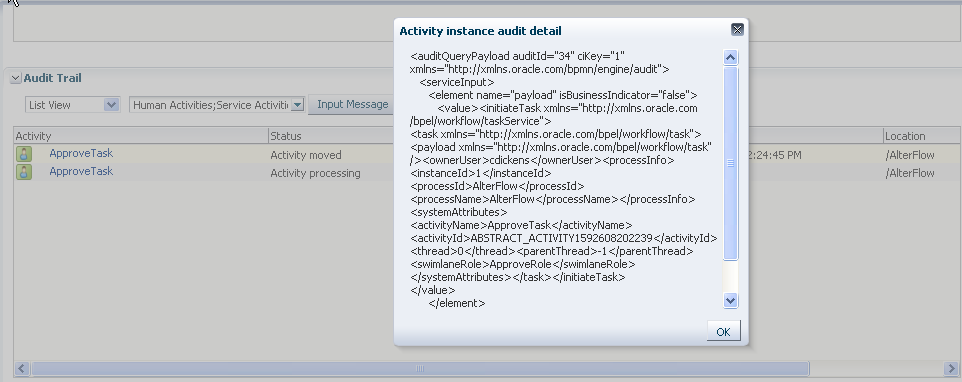The image size is (962, 382).
Task: Click the horizontal scrollbar left arrow
Action: pyautogui.click(x=21, y=369)
